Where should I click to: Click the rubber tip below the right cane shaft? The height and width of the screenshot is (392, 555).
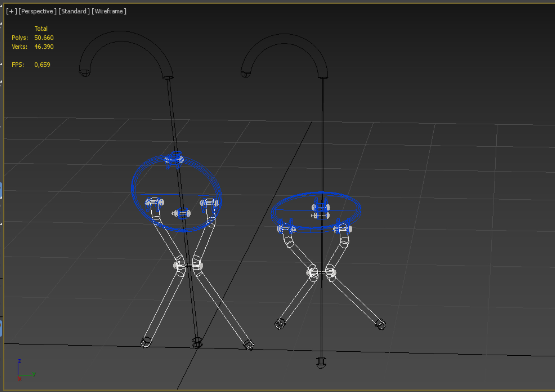(x=321, y=363)
